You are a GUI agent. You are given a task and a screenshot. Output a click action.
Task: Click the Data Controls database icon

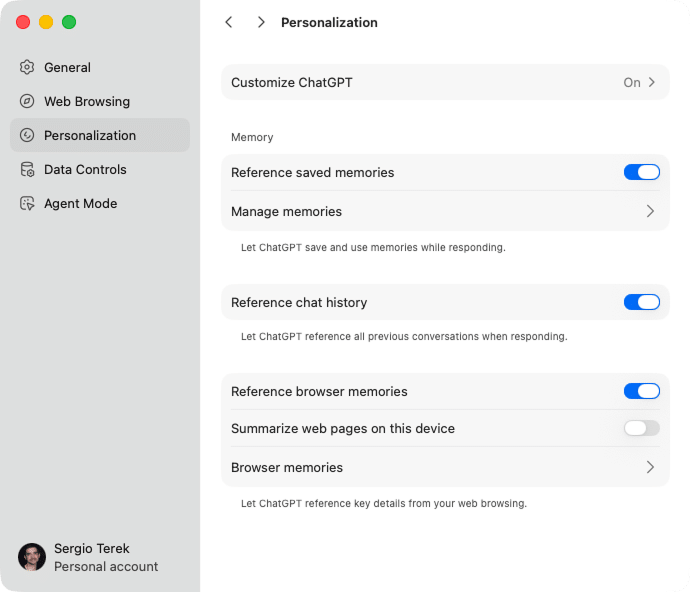coord(27,169)
